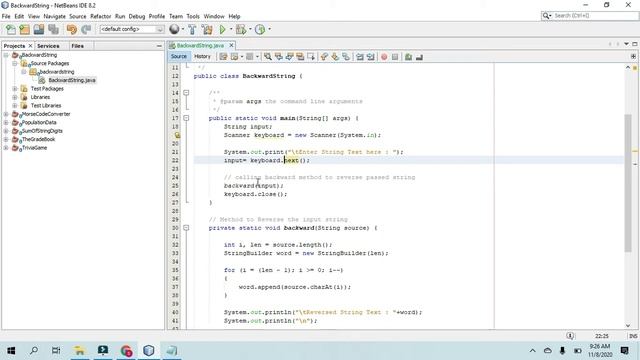Screen dimensions: 640x360
Task: Toggle Highlight Search in editor toolbar
Action: [300, 57]
